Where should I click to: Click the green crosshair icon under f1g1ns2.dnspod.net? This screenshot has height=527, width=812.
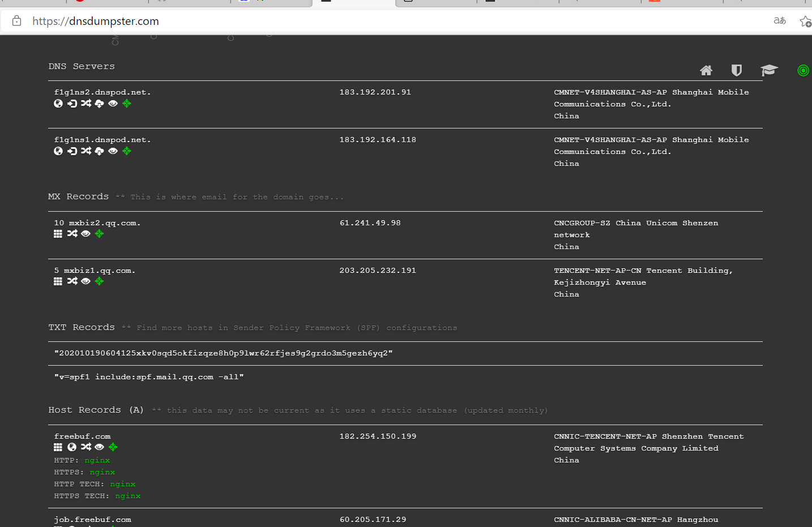click(127, 104)
